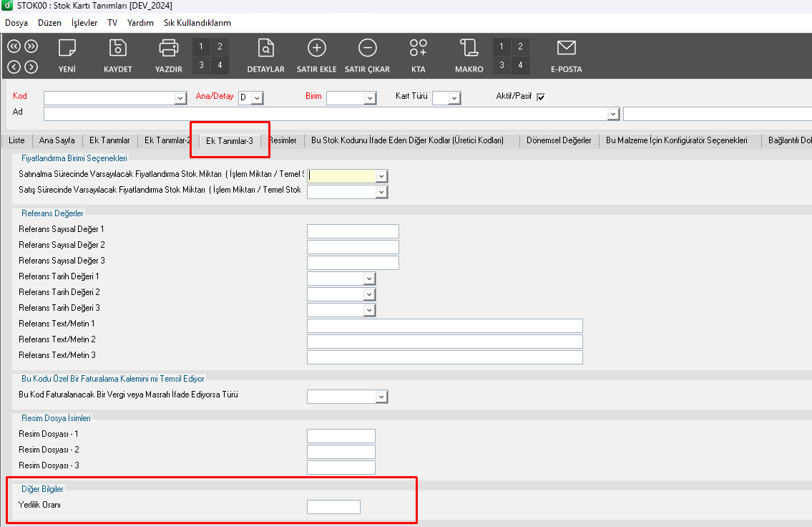Expand Referans Tarih Değeri 1 dropdown
This screenshot has width=812, height=527.
coord(369,279)
